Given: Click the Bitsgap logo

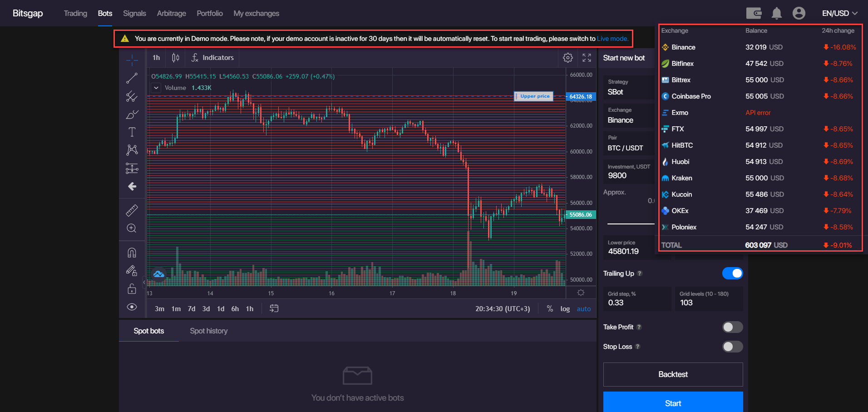Looking at the screenshot, I should pyautogui.click(x=28, y=13).
